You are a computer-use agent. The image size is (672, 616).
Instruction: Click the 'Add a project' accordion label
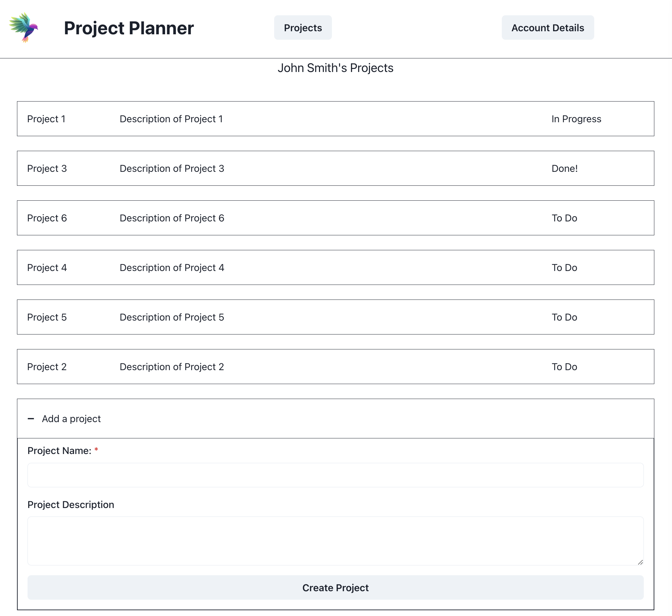click(x=71, y=419)
